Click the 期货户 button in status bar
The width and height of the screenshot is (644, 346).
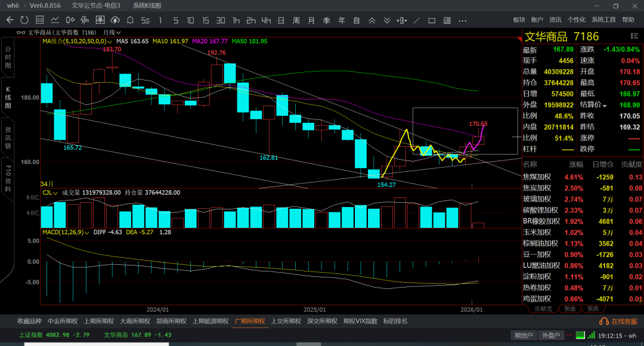tap(524, 335)
